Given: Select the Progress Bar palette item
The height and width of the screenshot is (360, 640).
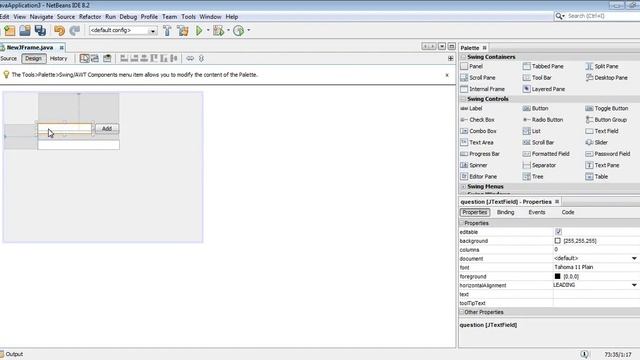Looking at the screenshot, I should [x=480, y=154].
